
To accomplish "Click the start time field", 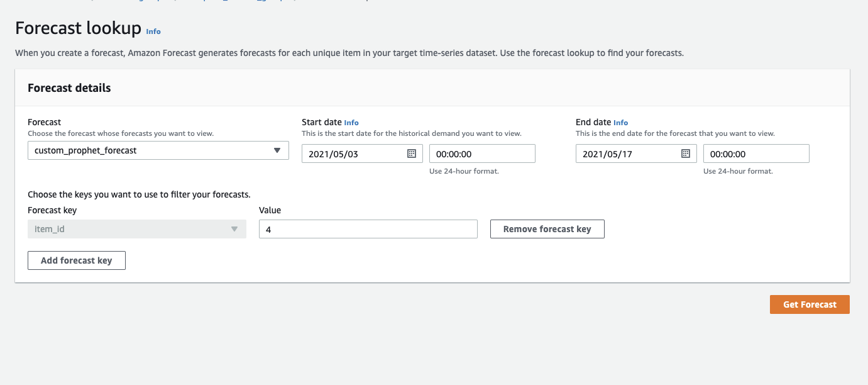I will 481,153.
